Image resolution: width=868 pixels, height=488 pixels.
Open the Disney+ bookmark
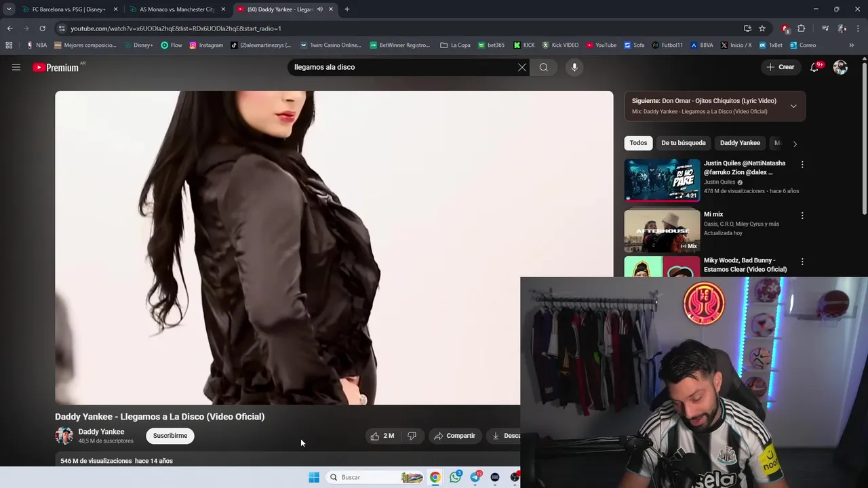[138, 45]
